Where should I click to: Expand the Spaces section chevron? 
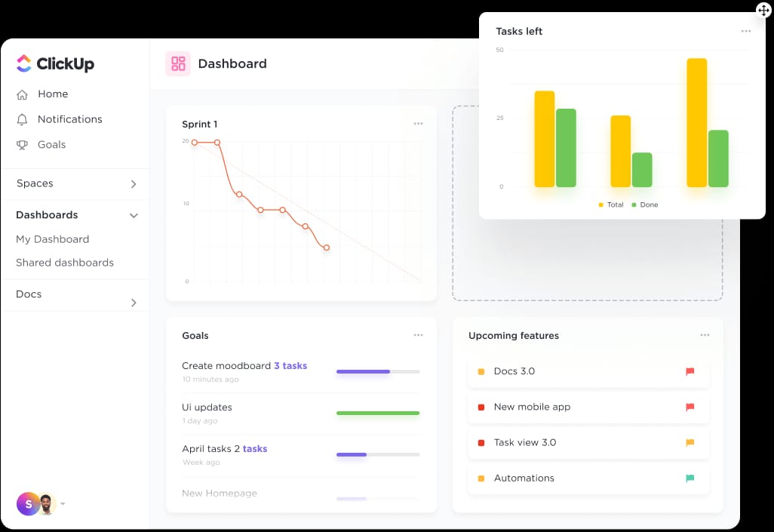134,184
